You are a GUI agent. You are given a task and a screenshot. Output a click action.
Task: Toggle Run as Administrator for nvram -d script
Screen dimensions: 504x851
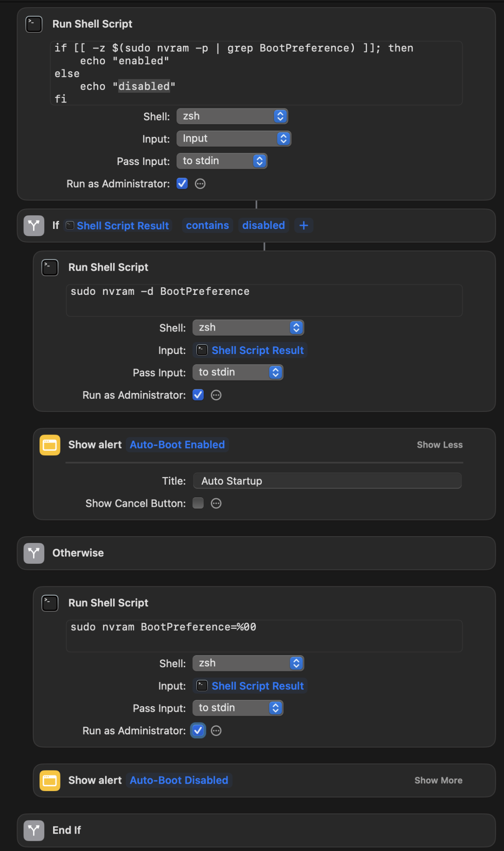[198, 395]
